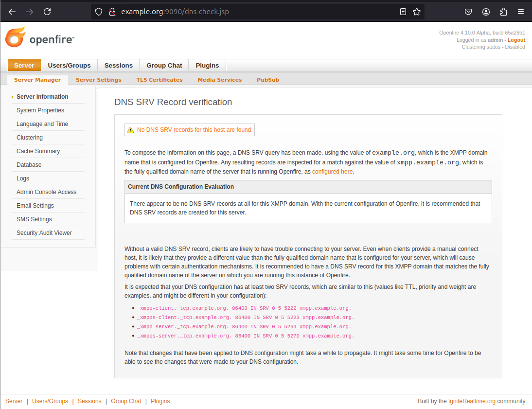Select the PubSub sub-tab
The width and height of the screenshot is (532, 409).
267,80
